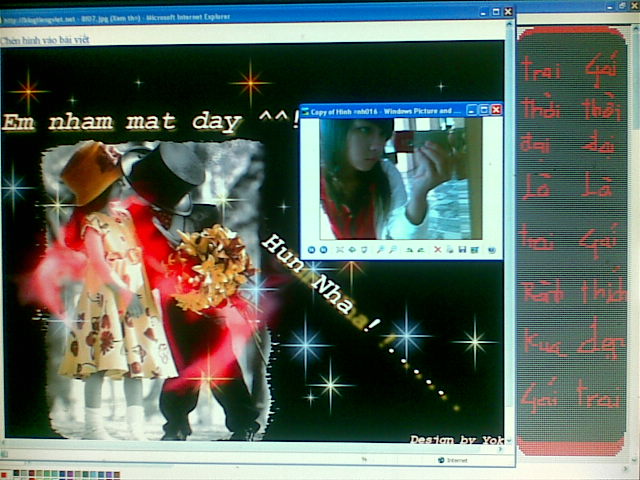Pick the dark red swatch in Paint palette
The image size is (640, 480).
[x=31, y=473]
